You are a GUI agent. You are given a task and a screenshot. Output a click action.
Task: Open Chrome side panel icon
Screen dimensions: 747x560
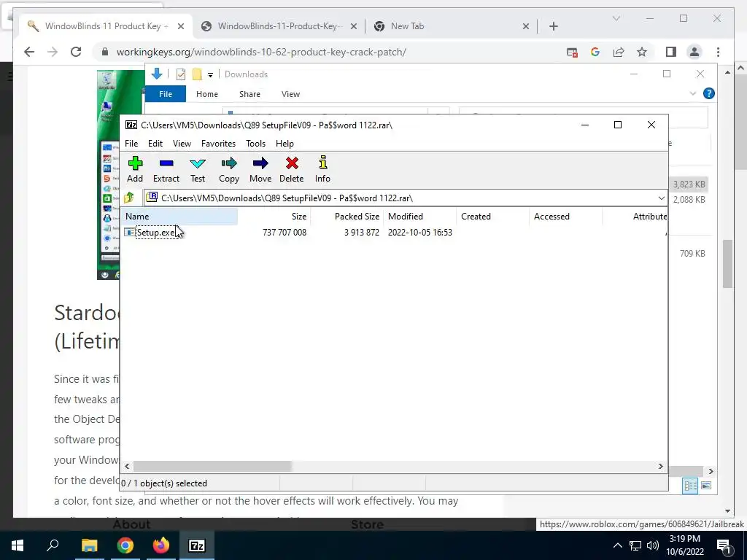pos(671,52)
